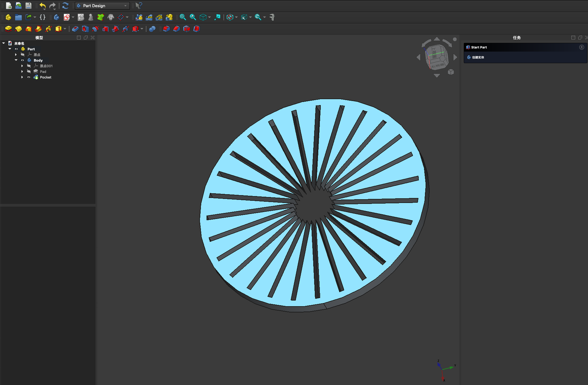This screenshot has width=588, height=385.
Task: Open the measure caliper tool
Action: [x=272, y=17]
